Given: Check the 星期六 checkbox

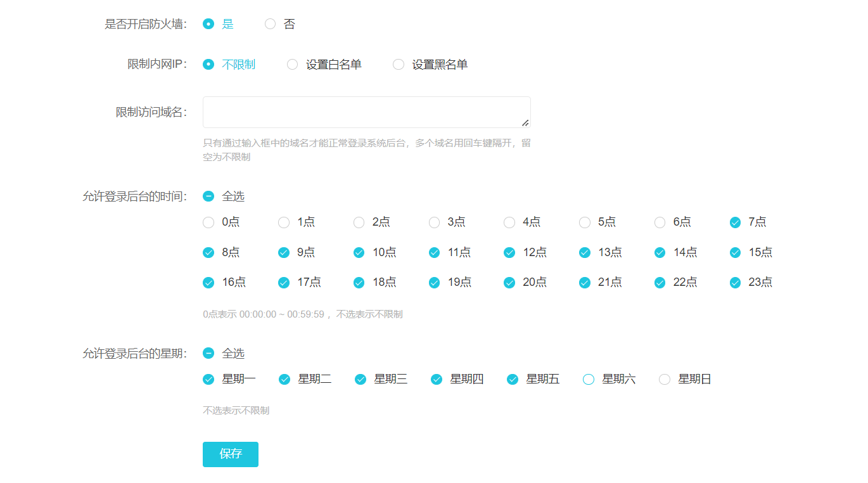Looking at the screenshot, I should point(589,379).
